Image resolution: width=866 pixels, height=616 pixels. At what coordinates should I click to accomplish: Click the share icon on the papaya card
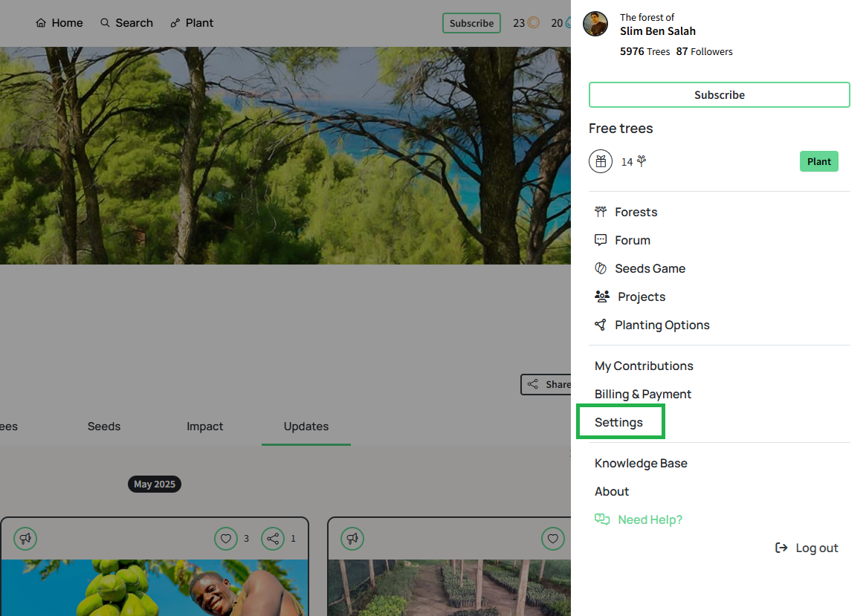pyautogui.click(x=273, y=538)
